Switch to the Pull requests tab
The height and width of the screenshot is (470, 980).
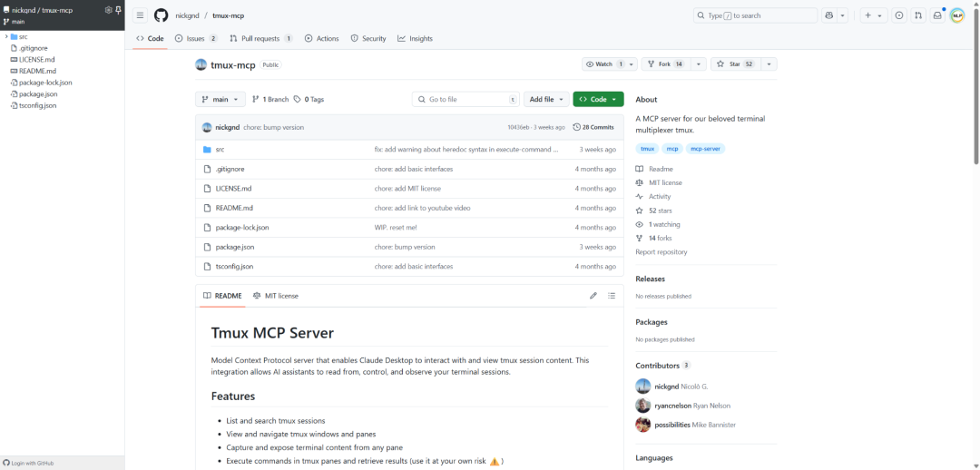pyautogui.click(x=261, y=38)
